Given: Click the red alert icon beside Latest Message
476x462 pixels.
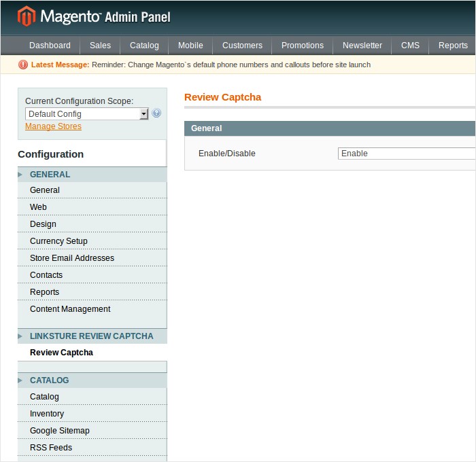Looking at the screenshot, I should pyautogui.click(x=23, y=65).
